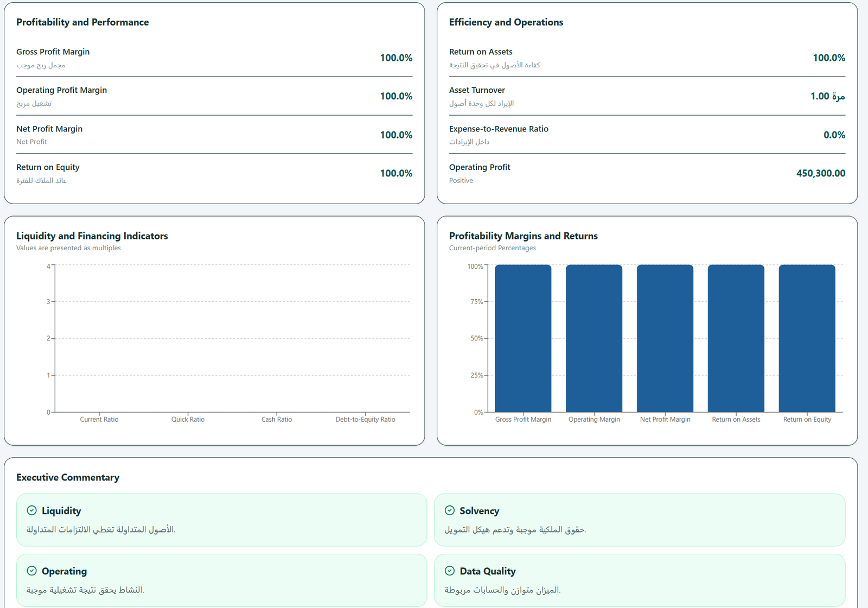868x608 pixels.
Task: Click the 'Values are presented as multiples' subtitle
Action: coord(68,248)
